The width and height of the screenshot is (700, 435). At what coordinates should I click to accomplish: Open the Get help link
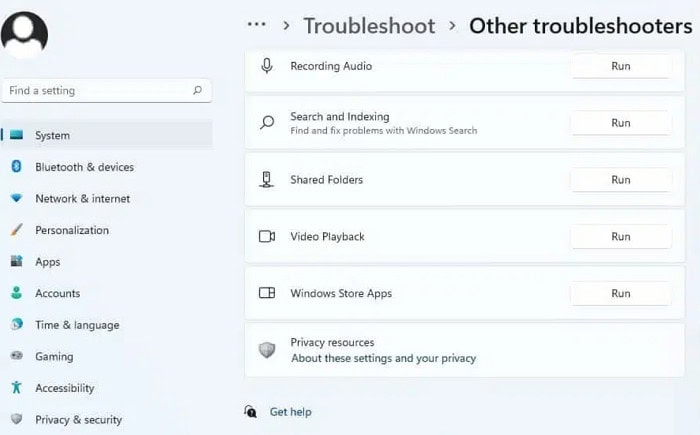coord(291,412)
